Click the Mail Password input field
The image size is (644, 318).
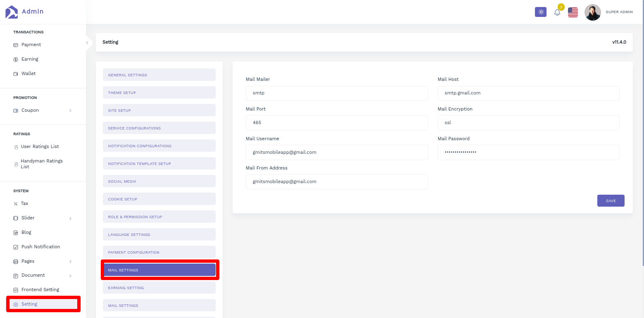click(x=529, y=152)
